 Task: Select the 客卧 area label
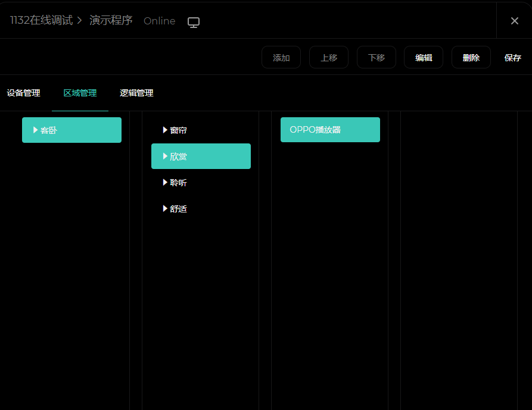tap(49, 130)
